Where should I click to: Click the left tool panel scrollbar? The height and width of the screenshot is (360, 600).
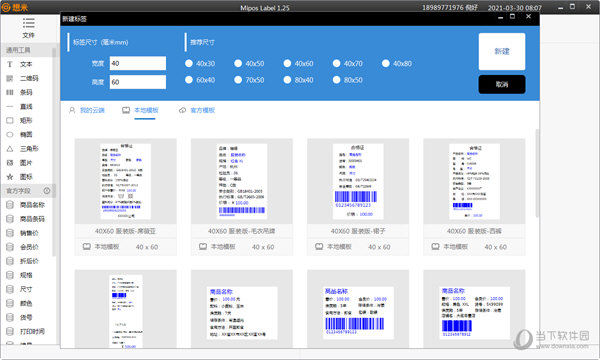coord(54,153)
